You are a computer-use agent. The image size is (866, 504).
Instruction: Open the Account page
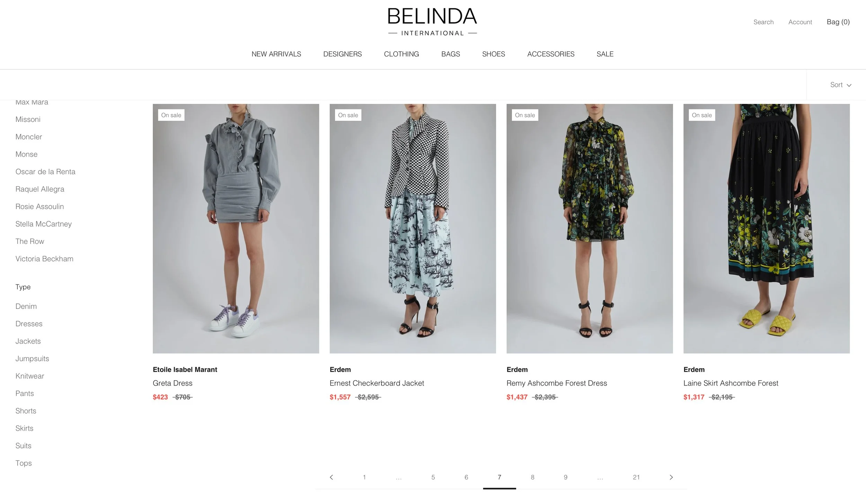(x=800, y=22)
